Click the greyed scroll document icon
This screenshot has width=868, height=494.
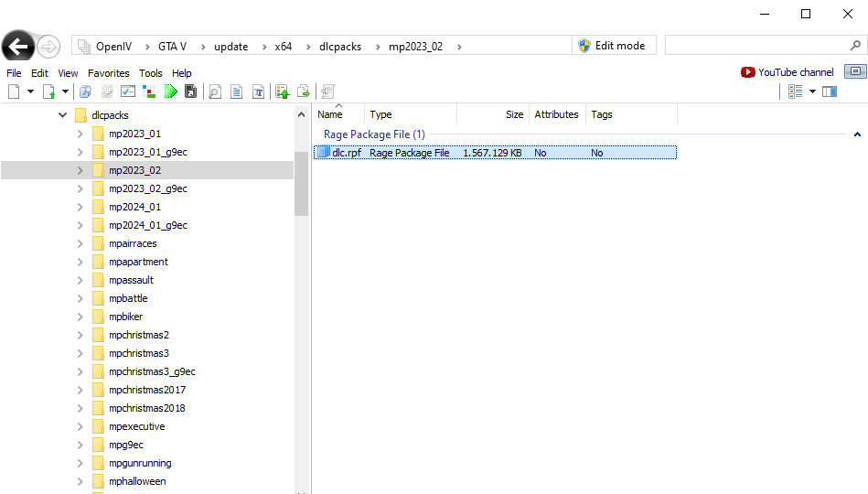[x=327, y=91]
